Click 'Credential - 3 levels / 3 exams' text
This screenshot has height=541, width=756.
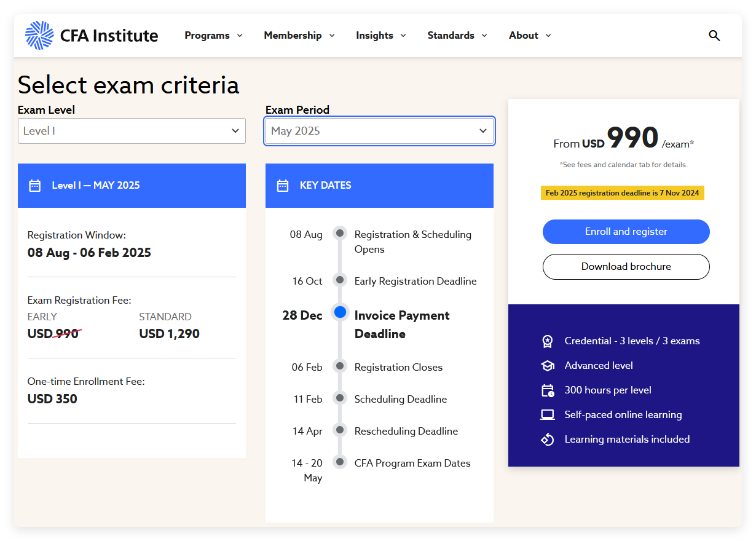point(632,341)
